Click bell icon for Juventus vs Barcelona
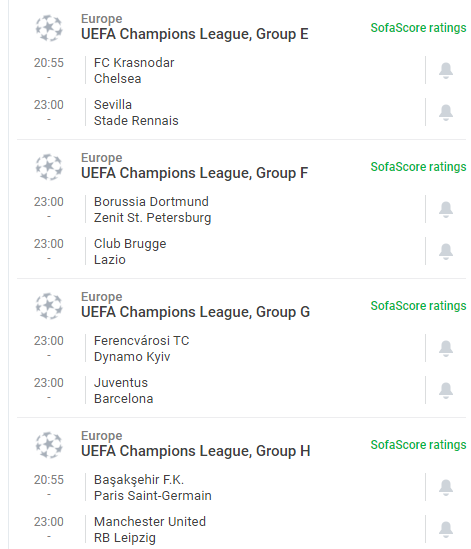This screenshot has height=549, width=471. [446, 391]
